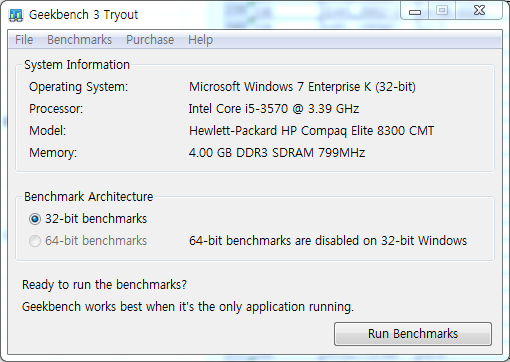Viewport: 510px width, 362px height.
Task: Select the 32-bit benchmarks radio button
Action: (x=35, y=219)
